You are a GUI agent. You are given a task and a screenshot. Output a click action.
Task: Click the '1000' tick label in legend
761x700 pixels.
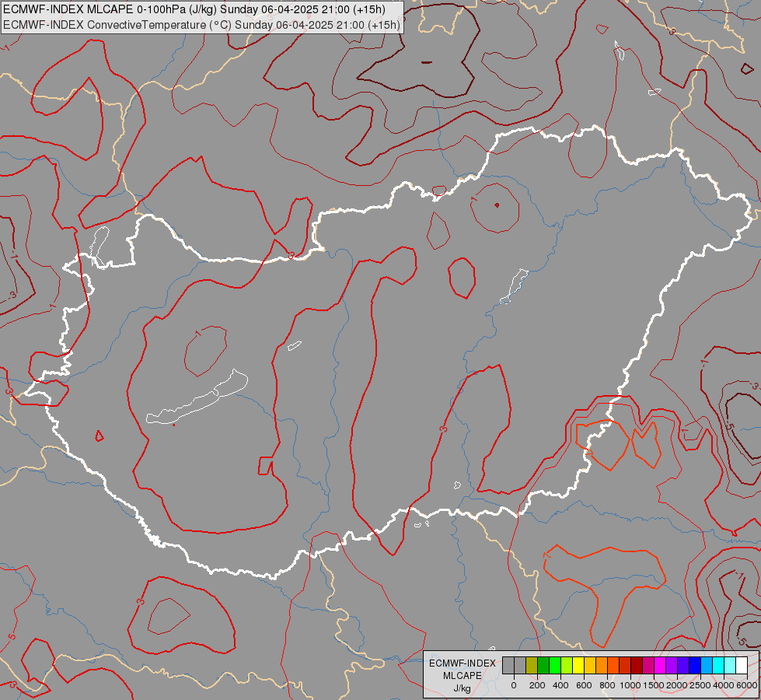(x=630, y=685)
